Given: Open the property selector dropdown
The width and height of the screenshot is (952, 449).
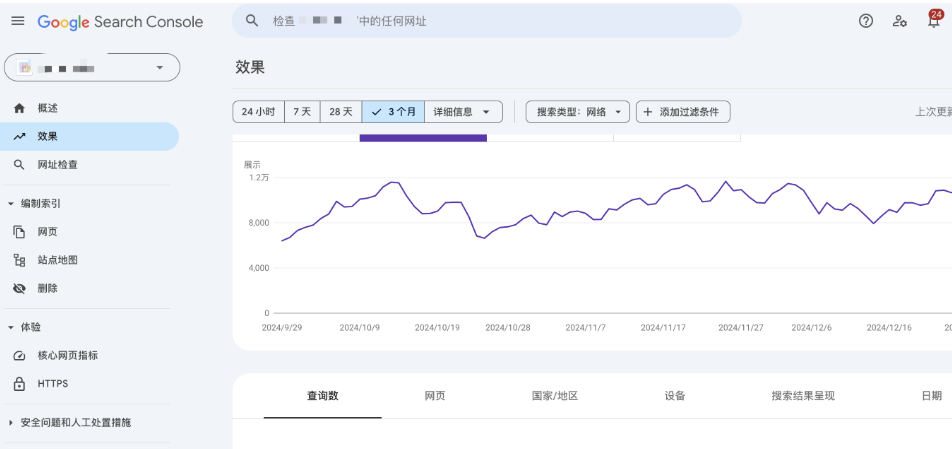Looking at the screenshot, I should coord(92,67).
